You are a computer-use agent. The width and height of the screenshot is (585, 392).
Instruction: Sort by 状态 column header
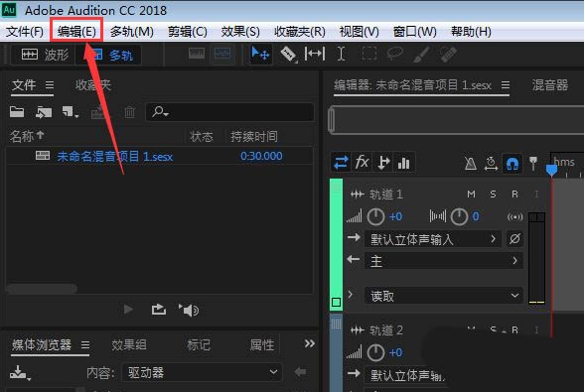(x=202, y=136)
